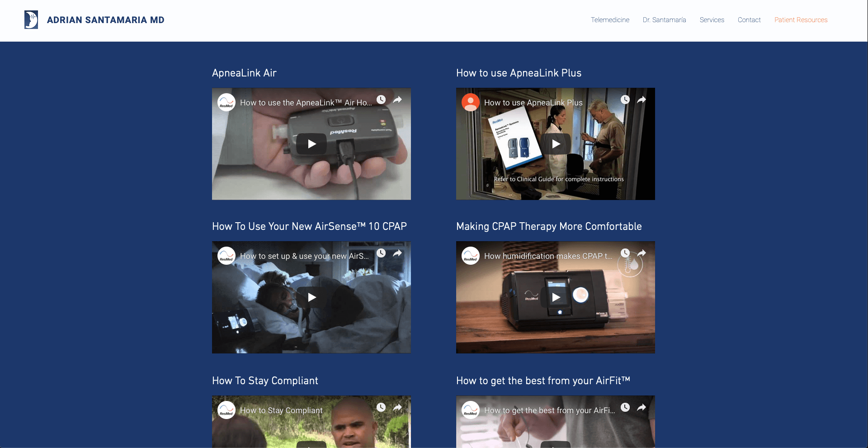This screenshot has width=868, height=448.
Task: Click Watch Later clock on AirSense video
Action: point(381,253)
